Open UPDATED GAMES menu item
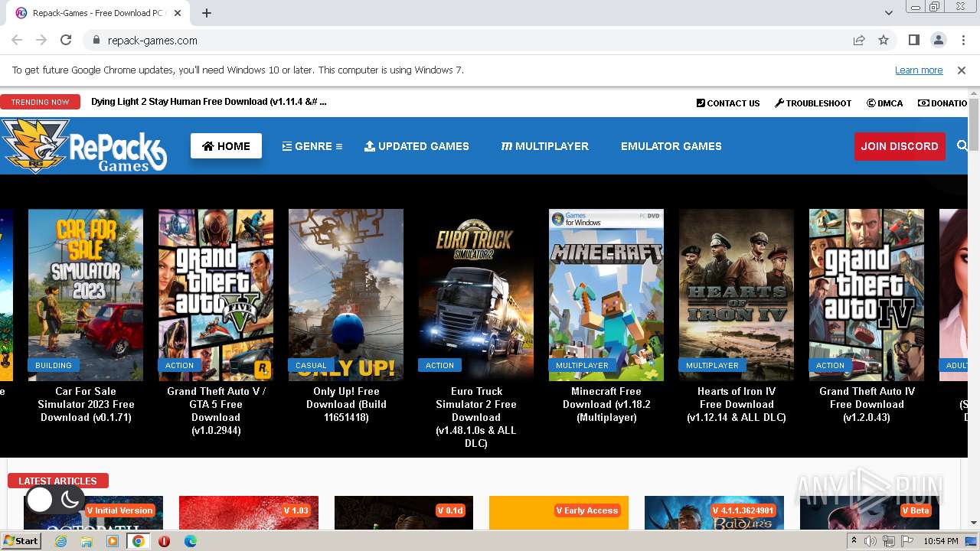This screenshot has width=980, height=551. (x=416, y=146)
